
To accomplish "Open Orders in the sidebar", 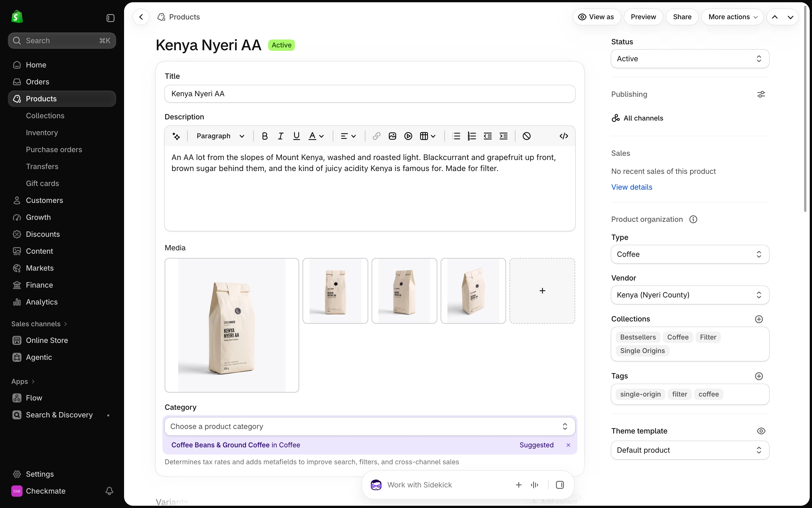I will click(x=62, y=82).
